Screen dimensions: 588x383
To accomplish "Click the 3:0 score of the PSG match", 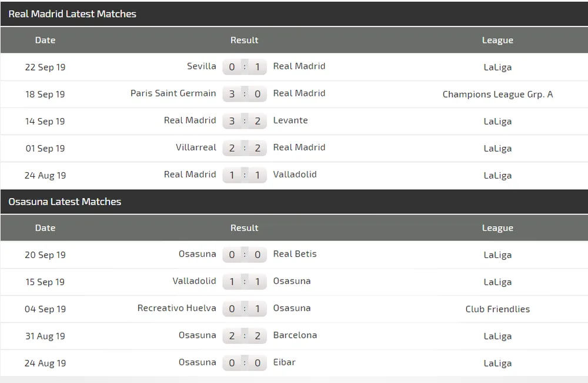I will (245, 94).
